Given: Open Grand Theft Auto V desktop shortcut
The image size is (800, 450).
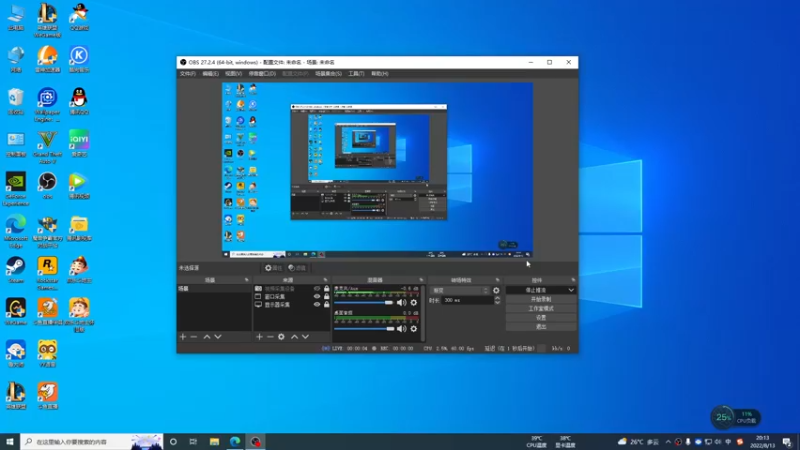Looking at the screenshot, I should tap(47, 147).
